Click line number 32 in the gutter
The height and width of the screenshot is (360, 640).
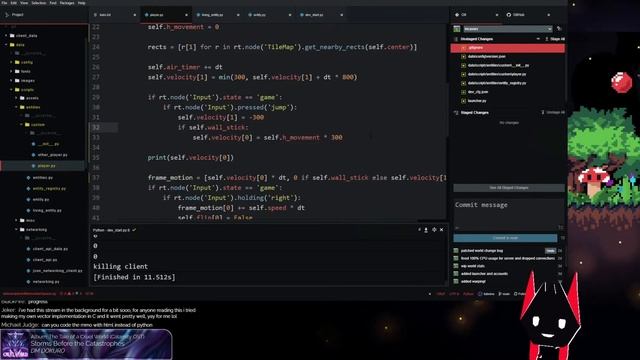(96, 127)
